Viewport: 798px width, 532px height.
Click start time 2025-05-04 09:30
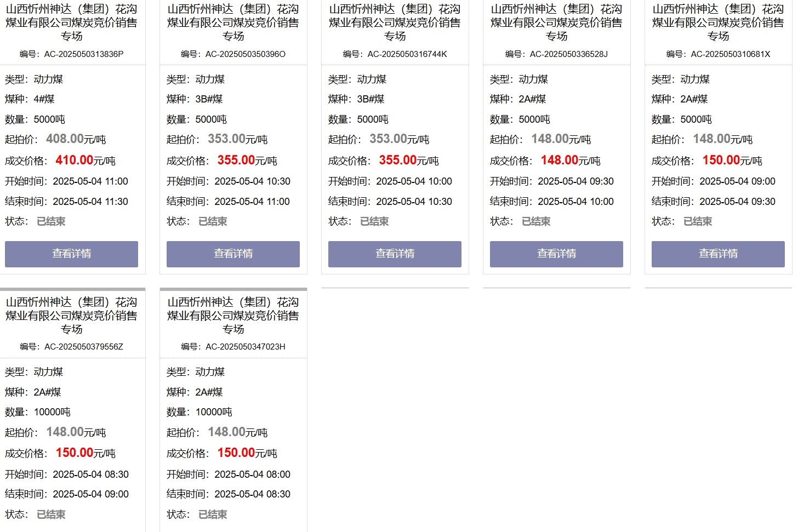pyautogui.click(x=575, y=181)
